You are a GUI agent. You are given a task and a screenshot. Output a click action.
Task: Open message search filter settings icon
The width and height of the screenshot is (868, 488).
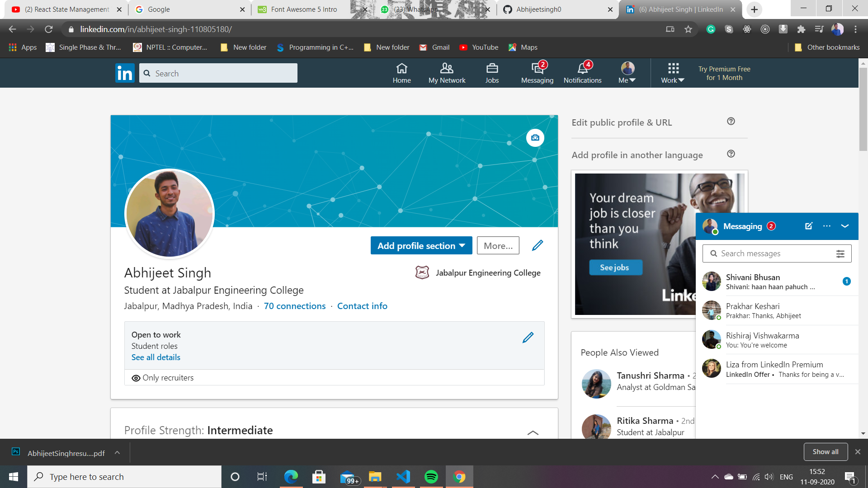pyautogui.click(x=840, y=254)
